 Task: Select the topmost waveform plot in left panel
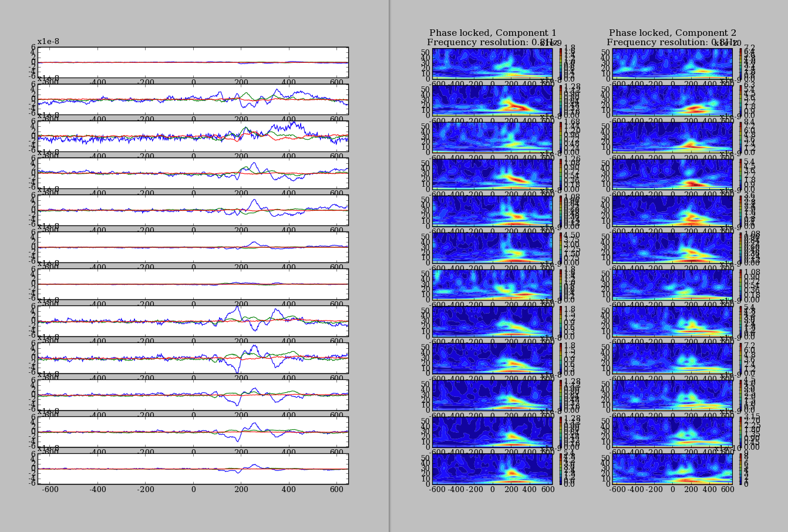(x=193, y=62)
